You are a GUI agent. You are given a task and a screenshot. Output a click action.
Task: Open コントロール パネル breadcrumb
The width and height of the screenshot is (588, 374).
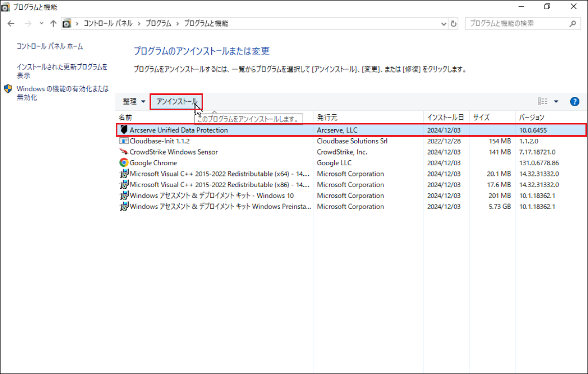pyautogui.click(x=108, y=23)
